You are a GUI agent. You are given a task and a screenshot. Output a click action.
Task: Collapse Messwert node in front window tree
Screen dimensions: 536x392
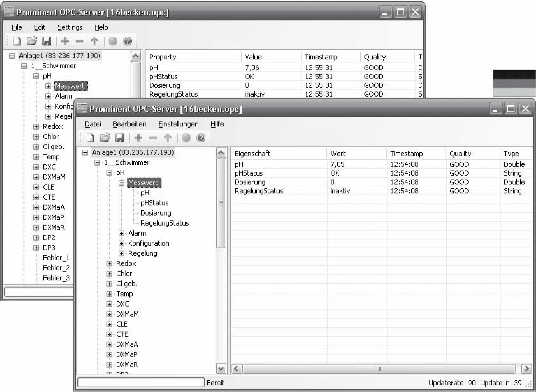pyautogui.click(x=121, y=183)
